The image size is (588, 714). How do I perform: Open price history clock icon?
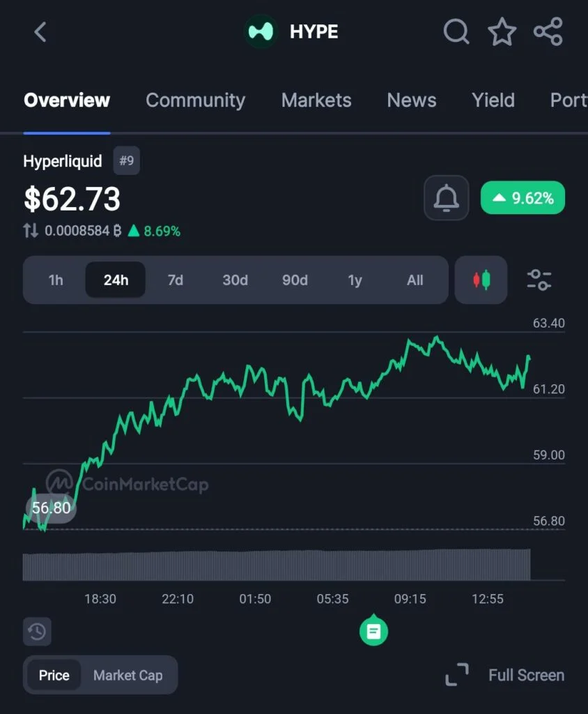37,632
